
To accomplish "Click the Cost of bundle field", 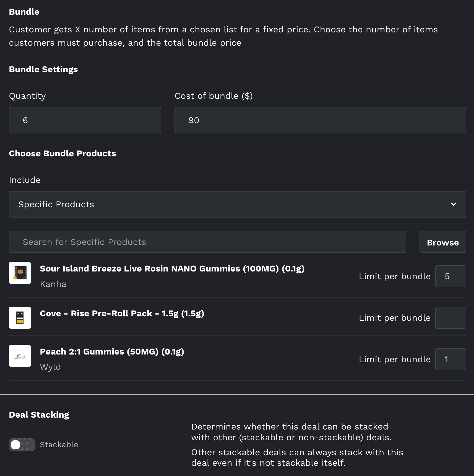I will tap(320, 120).
